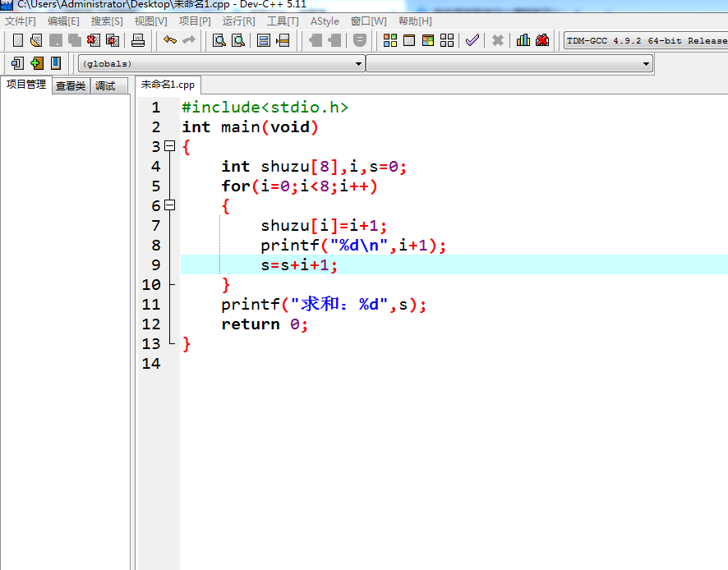The width and height of the screenshot is (728, 570).
Task: Click the Insert icon in second toolbar
Action: [17, 63]
